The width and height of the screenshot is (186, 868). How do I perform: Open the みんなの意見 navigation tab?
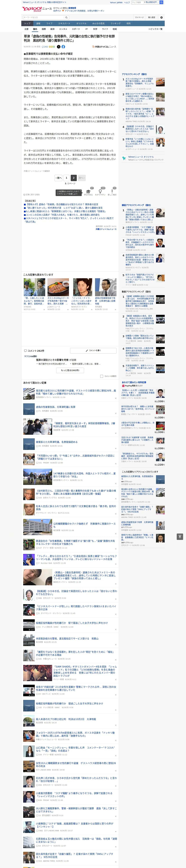point(98,24)
